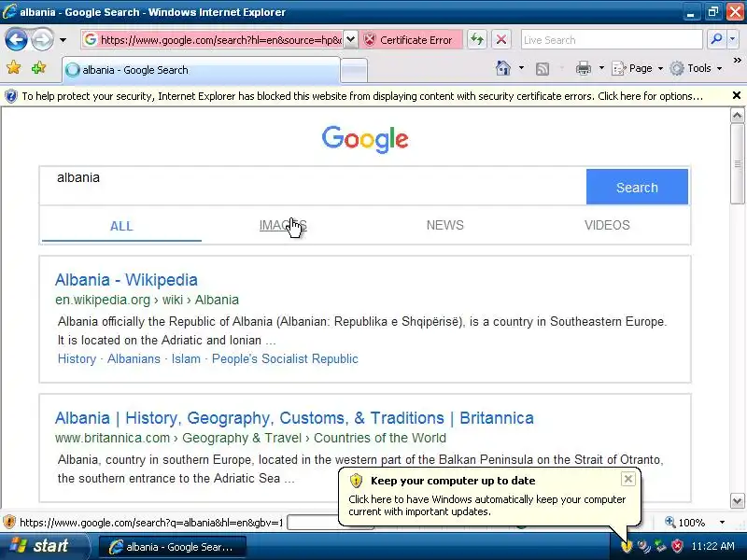The width and height of the screenshot is (747, 560).
Task: Expand the Print options dropdown arrow
Action: (601, 68)
